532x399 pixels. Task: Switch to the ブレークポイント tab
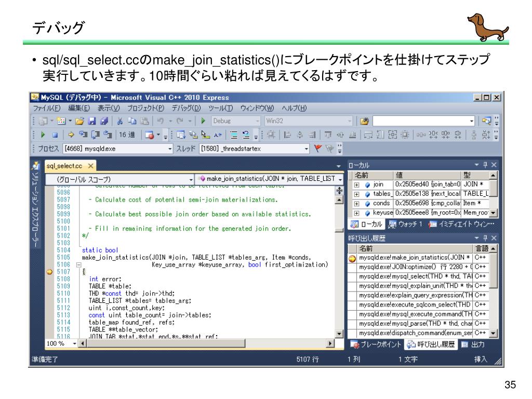376,345
